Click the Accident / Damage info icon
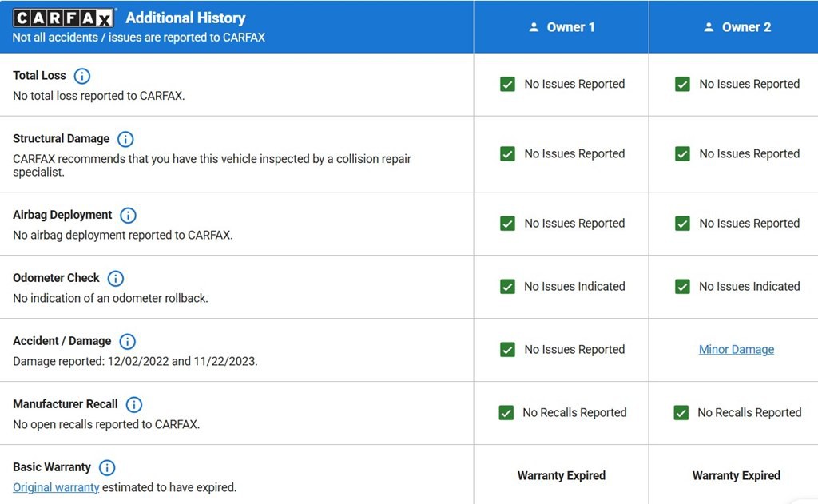This screenshot has width=818, height=504. click(x=127, y=341)
